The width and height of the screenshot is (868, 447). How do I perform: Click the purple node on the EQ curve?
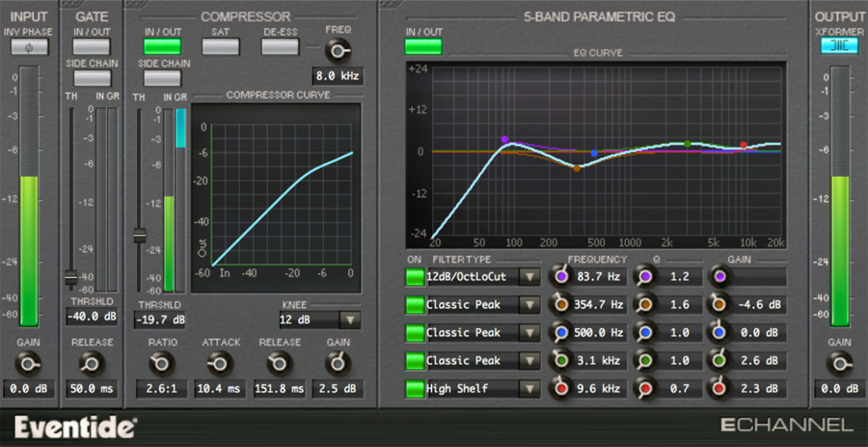point(504,139)
